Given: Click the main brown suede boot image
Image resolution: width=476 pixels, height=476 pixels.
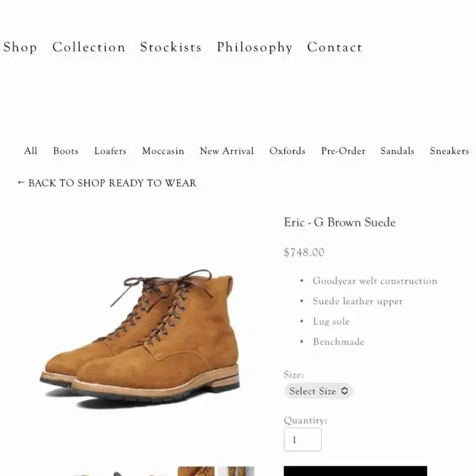Looking at the screenshot, I should [x=140, y=338].
